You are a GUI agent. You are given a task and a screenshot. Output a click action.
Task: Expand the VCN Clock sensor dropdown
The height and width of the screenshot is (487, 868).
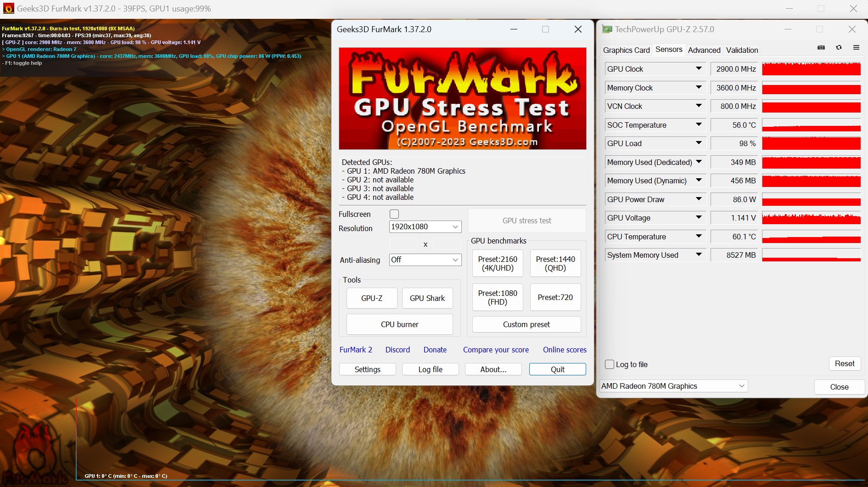(x=699, y=106)
